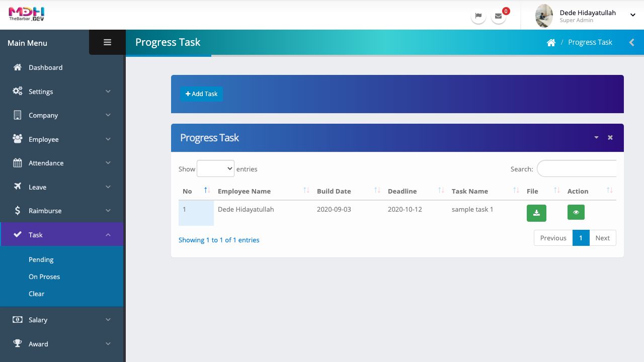Expand the Employee menu chevron
Viewport: 644px width, 362px height.
point(108,139)
